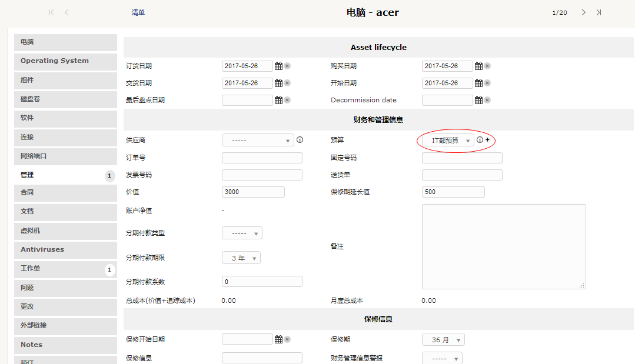
Task: Switch to the 电脑 tab
Action: [x=65, y=42]
